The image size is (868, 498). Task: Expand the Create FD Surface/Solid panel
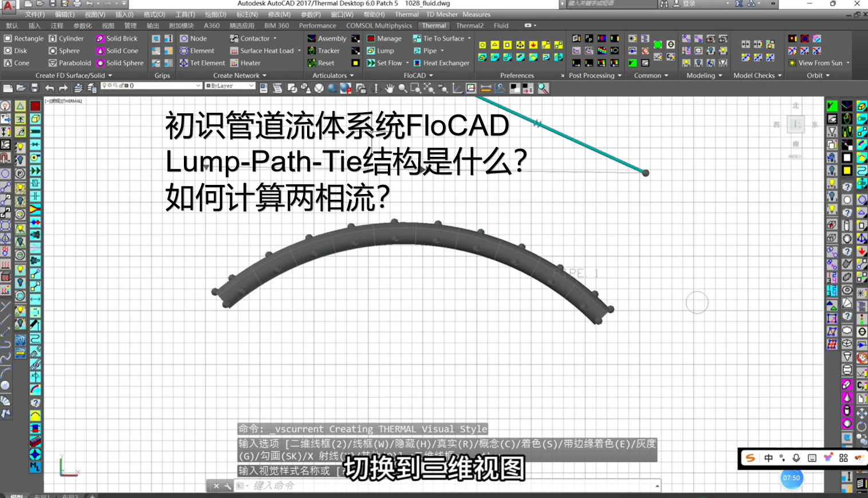(74, 76)
